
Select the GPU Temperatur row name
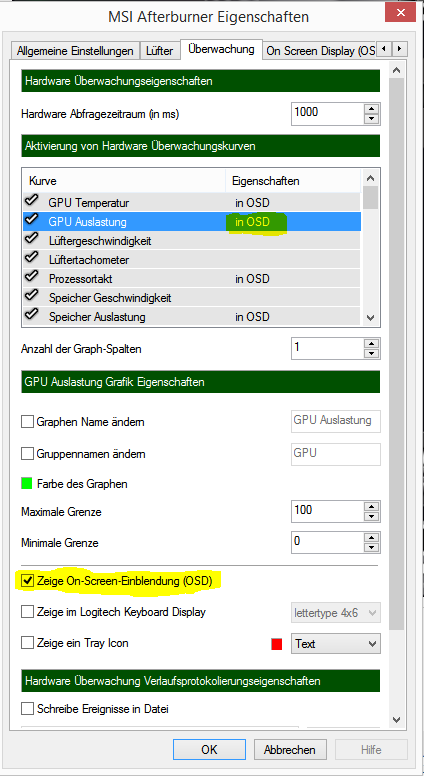[89, 203]
